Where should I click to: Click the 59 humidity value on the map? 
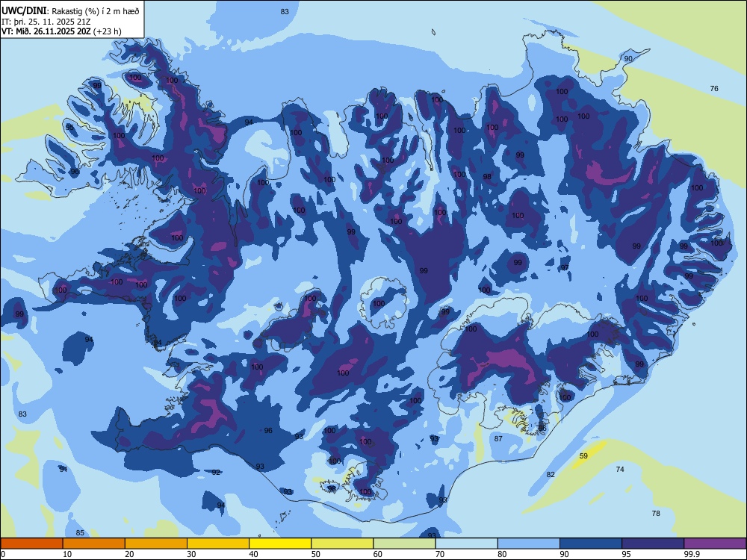pyautogui.click(x=583, y=455)
